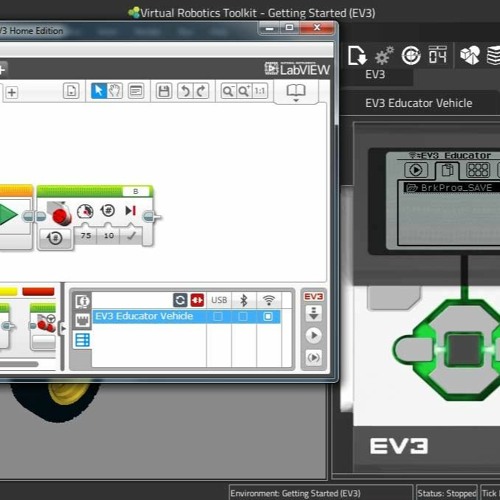Image resolution: width=500 pixels, height=500 pixels.
Task: Select the EV3 Educator Vehicle row
Action: pyautogui.click(x=186, y=316)
